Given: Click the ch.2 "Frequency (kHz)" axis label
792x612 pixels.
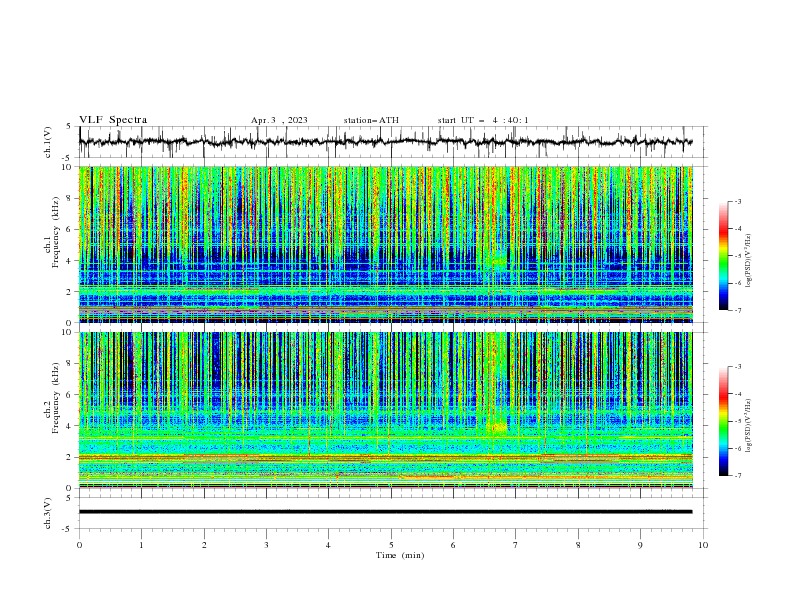Looking at the screenshot, I should [x=56, y=397].
